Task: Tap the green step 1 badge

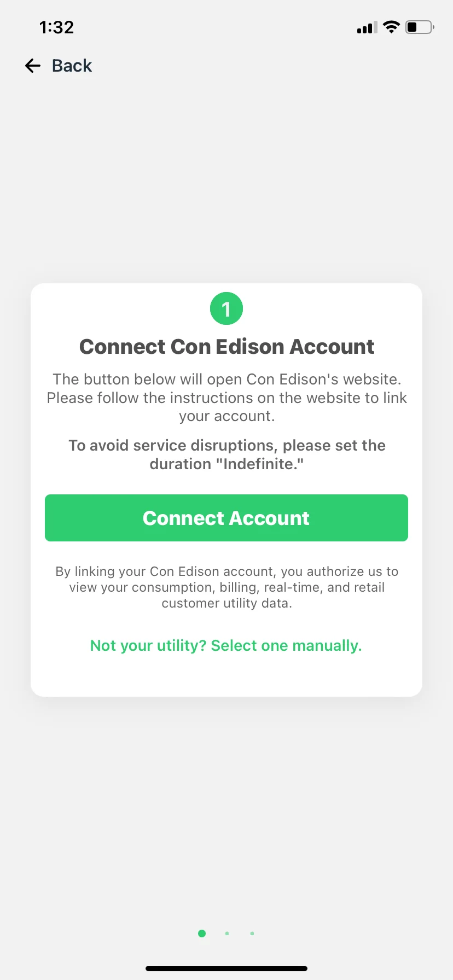Action: (226, 309)
